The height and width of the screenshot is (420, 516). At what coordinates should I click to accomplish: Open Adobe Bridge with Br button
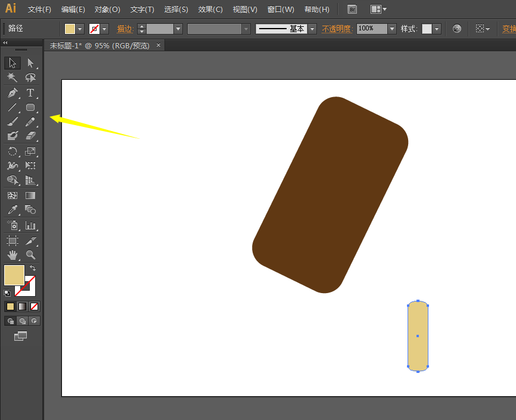click(352, 10)
